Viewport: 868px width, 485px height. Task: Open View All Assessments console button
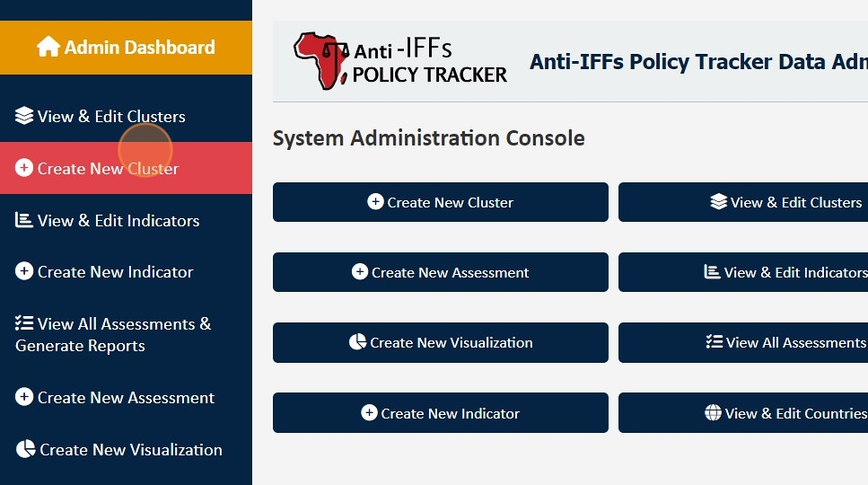point(745,342)
